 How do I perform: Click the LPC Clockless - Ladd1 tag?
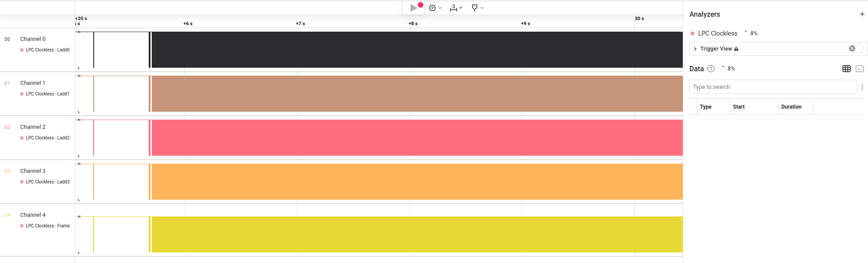45,94
